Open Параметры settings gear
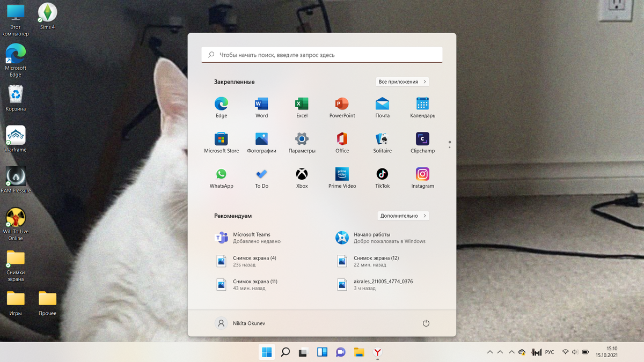Screen dimensions: 644x362 pos(302,143)
